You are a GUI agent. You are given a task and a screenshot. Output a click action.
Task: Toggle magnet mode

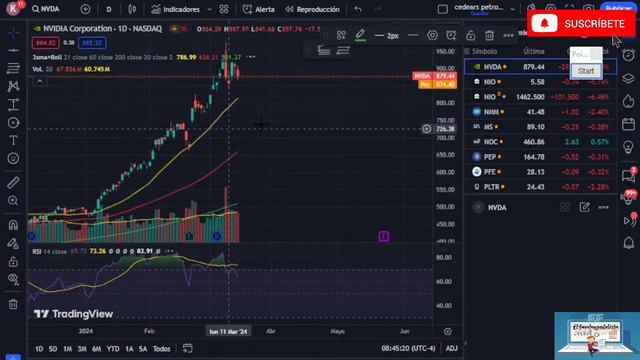[13, 225]
